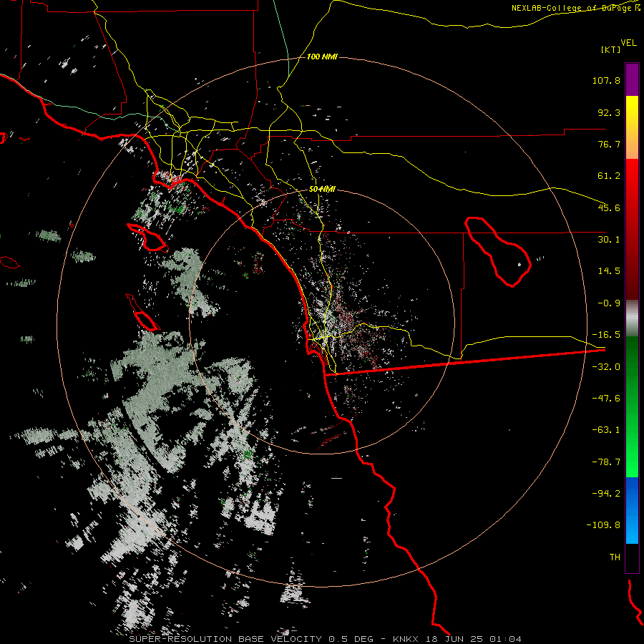The width and height of the screenshot is (644, 644).
Task: Click the '[KT]' units label
Action: [x=610, y=49]
